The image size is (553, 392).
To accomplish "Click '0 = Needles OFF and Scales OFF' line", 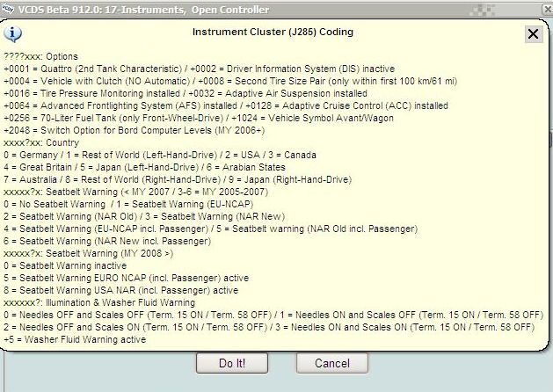I will [x=273, y=315].
